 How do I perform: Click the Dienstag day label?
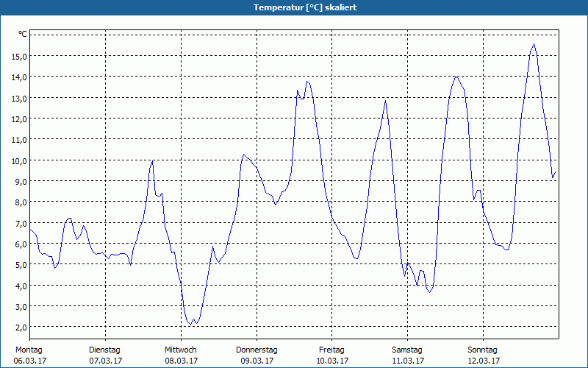(104, 350)
